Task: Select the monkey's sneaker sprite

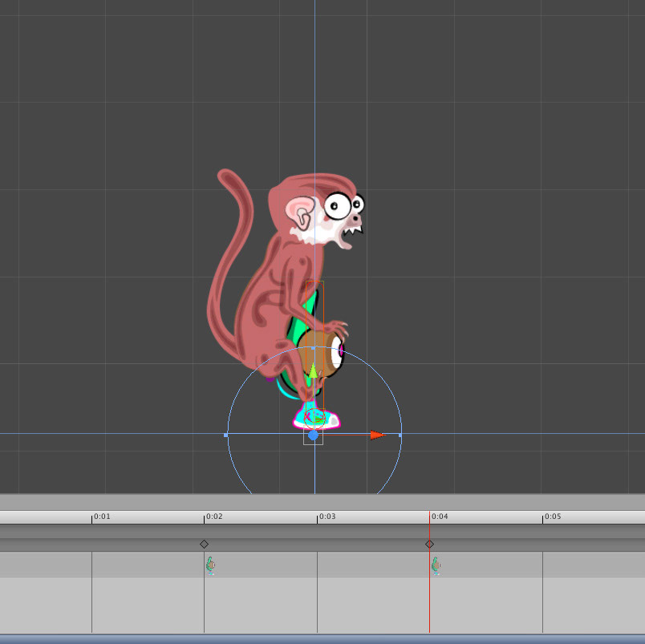Action: pyautogui.click(x=316, y=416)
